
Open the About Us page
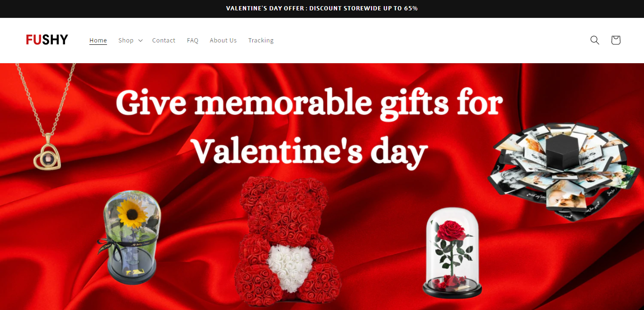click(x=223, y=41)
